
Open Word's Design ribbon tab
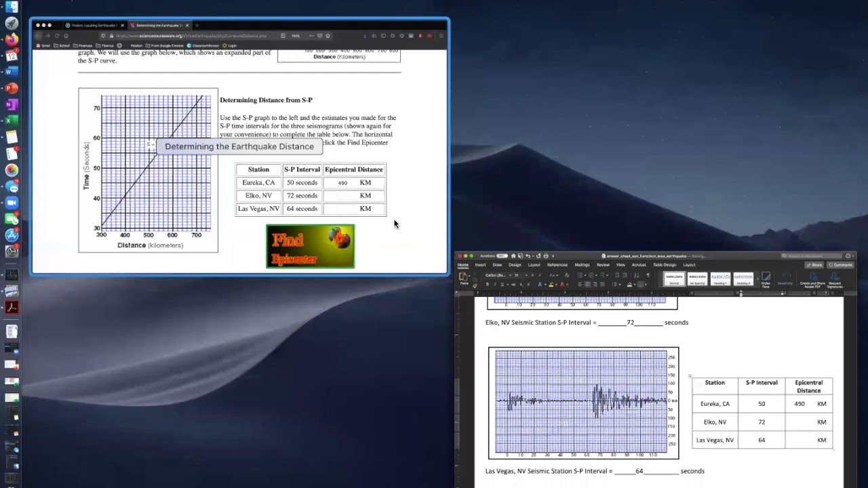[515, 265]
